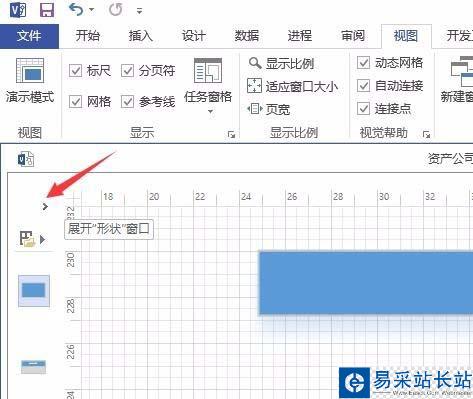The image size is (473, 399).
Task: Select the 视图 ribbon tab
Action: tap(406, 36)
